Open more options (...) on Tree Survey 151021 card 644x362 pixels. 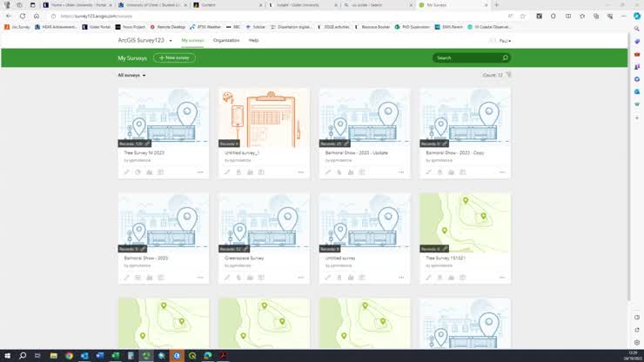pos(502,278)
